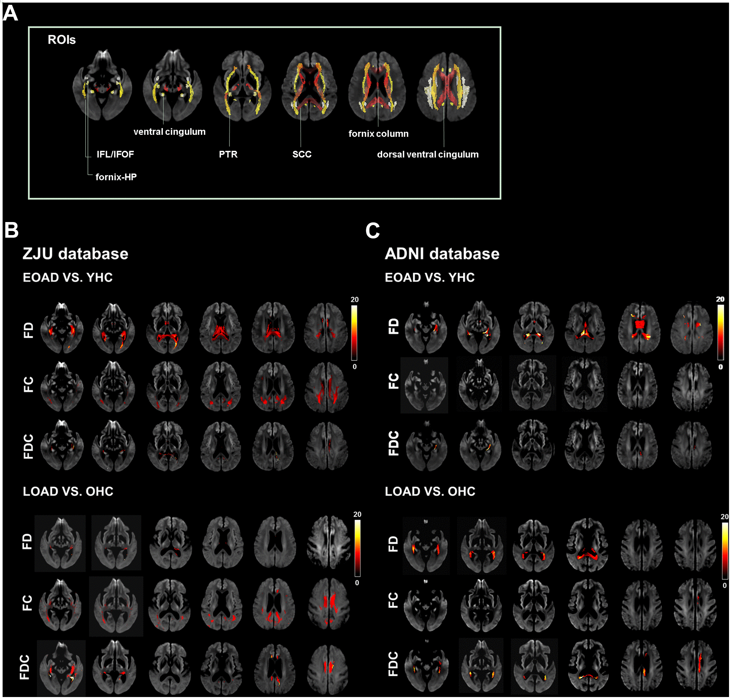Click 'EOAD VS. YHC' under ZJU database
This screenshot has width=732, height=700.
tap(67, 277)
